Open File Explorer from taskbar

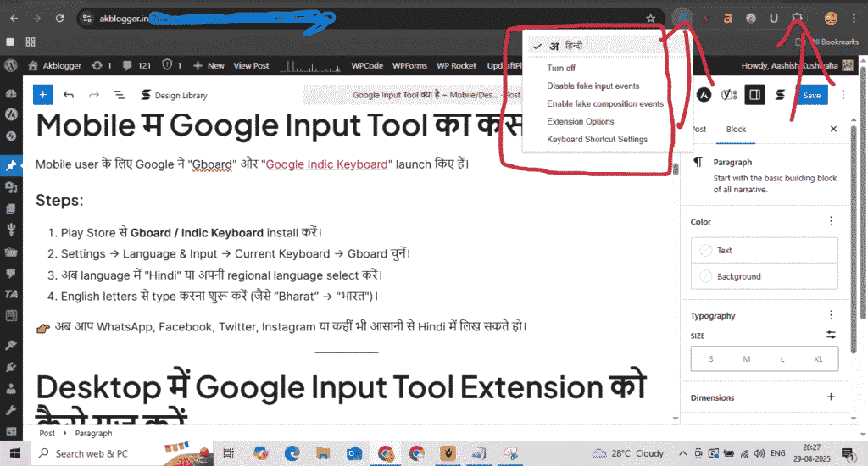pyautogui.click(x=323, y=454)
